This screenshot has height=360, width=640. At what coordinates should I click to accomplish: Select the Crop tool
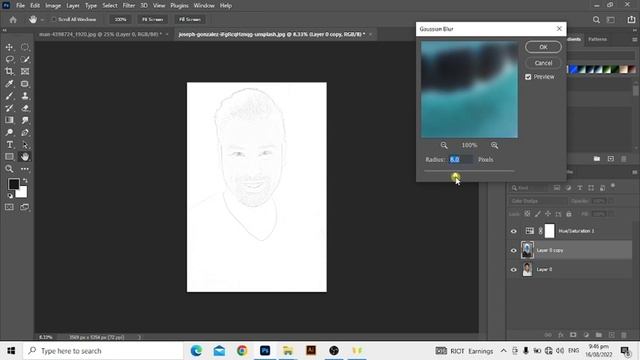[x=9, y=71]
